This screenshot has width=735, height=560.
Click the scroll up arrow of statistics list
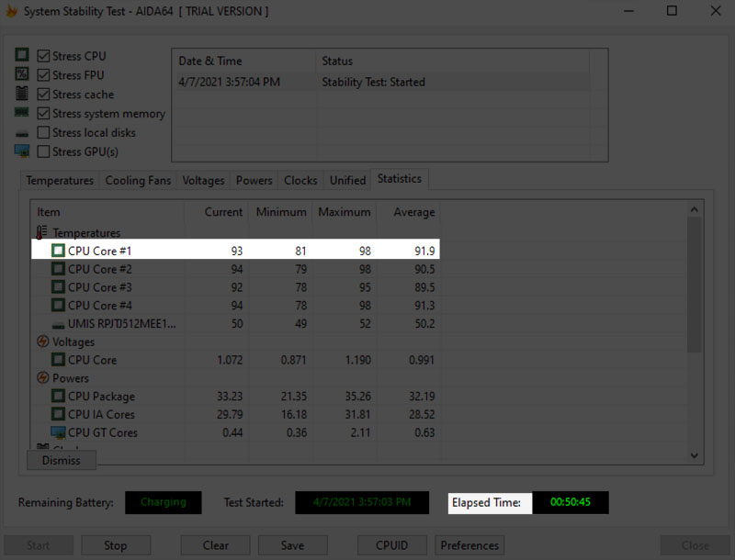(695, 209)
